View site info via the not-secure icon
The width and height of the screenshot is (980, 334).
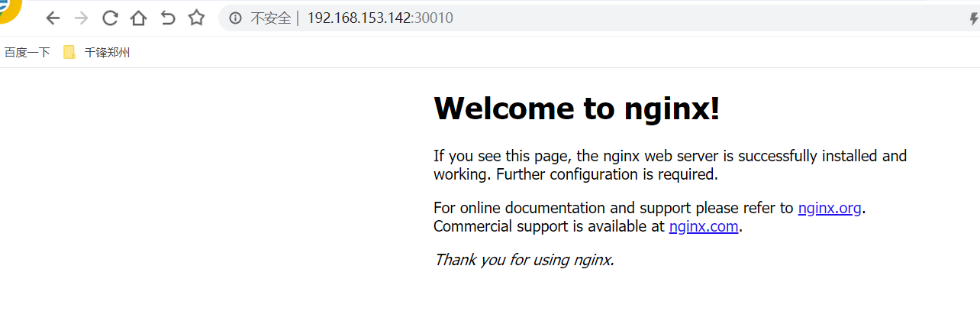pyautogui.click(x=236, y=18)
